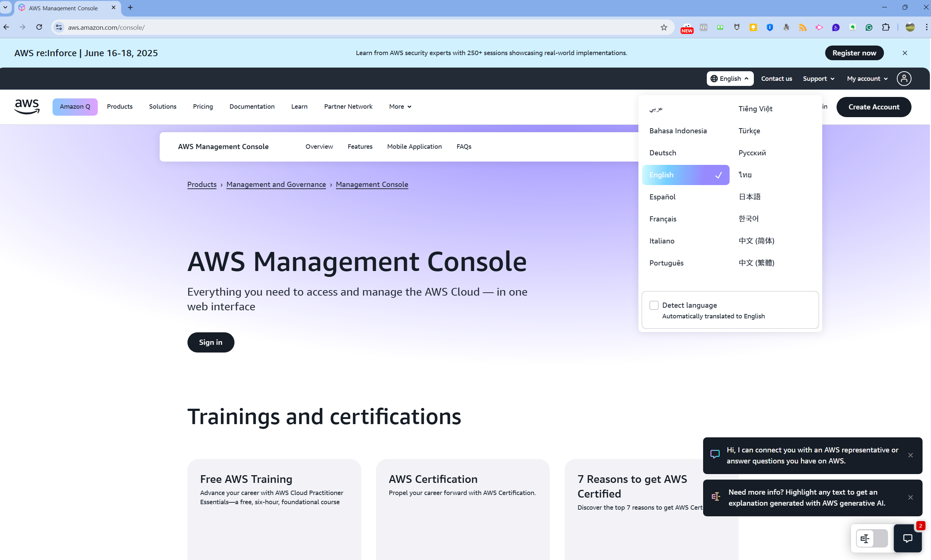Toggle the highlight-to-explain AI switch
Screen dimensions: 931x560
[x=872, y=538]
